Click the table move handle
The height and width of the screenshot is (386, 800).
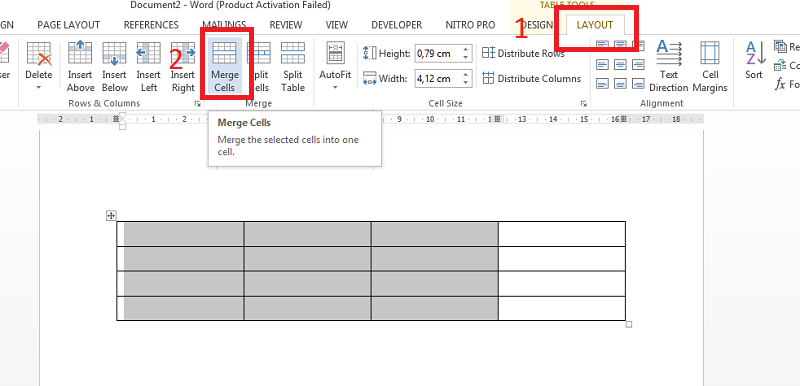point(111,216)
